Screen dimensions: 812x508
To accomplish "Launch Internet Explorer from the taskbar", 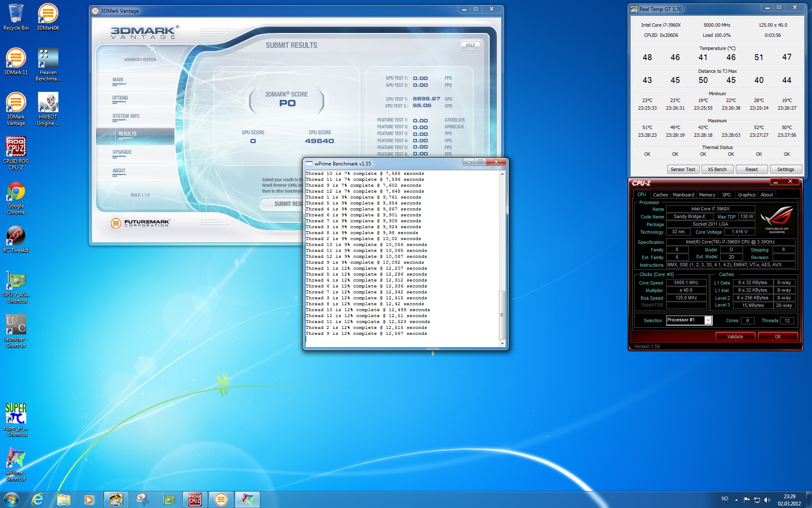I will point(38,500).
